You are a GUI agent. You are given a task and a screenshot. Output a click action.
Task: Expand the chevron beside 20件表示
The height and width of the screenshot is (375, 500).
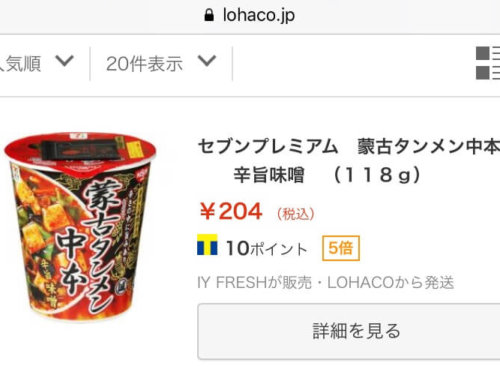click(207, 61)
